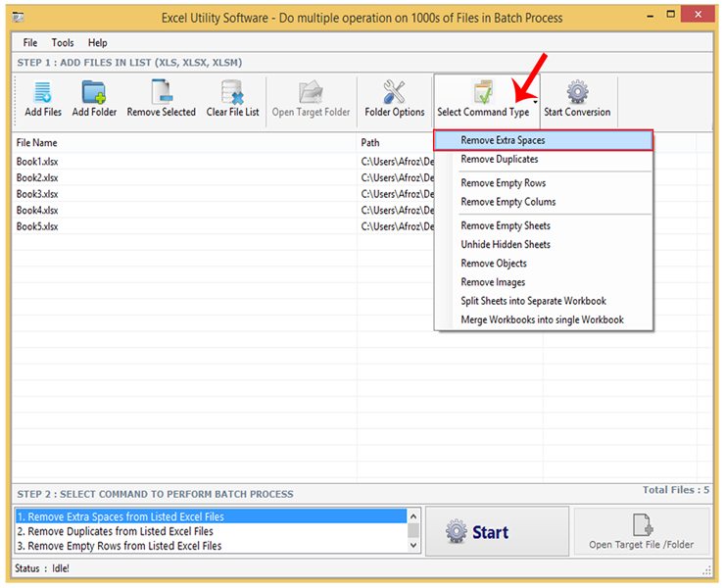Click the Open Target File /Folder button

click(x=642, y=531)
